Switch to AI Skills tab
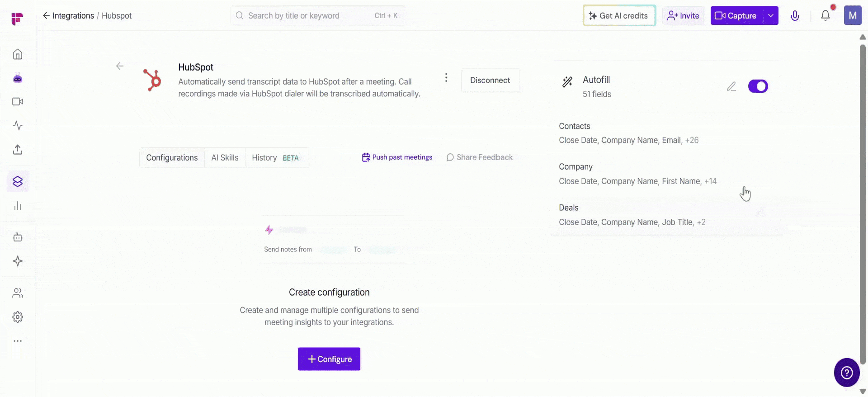 (225, 158)
